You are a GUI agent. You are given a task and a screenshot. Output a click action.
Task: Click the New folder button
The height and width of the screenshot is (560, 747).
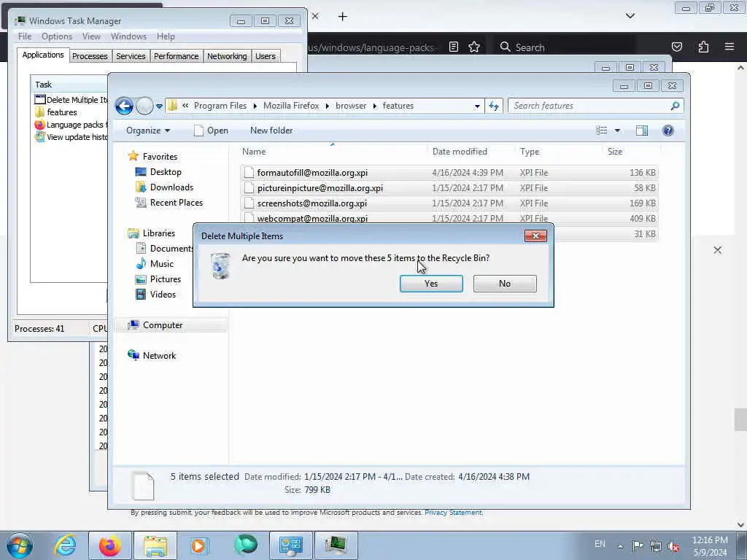click(271, 131)
